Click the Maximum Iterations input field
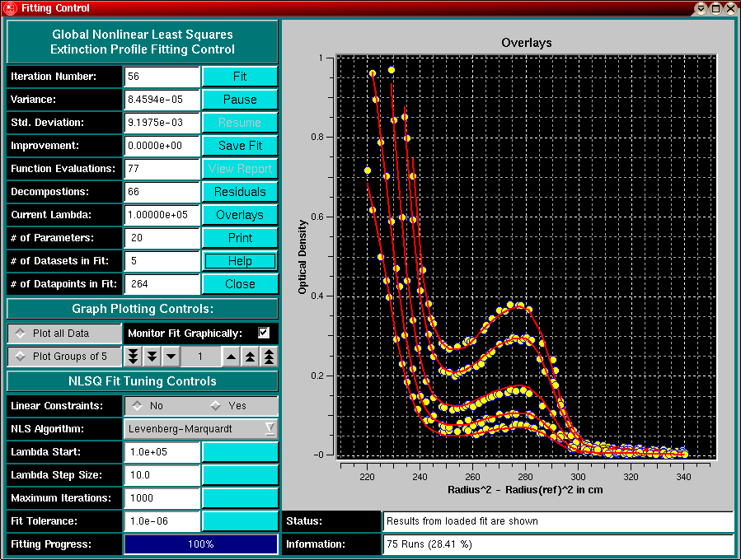This screenshot has height=560, width=741. 162,498
